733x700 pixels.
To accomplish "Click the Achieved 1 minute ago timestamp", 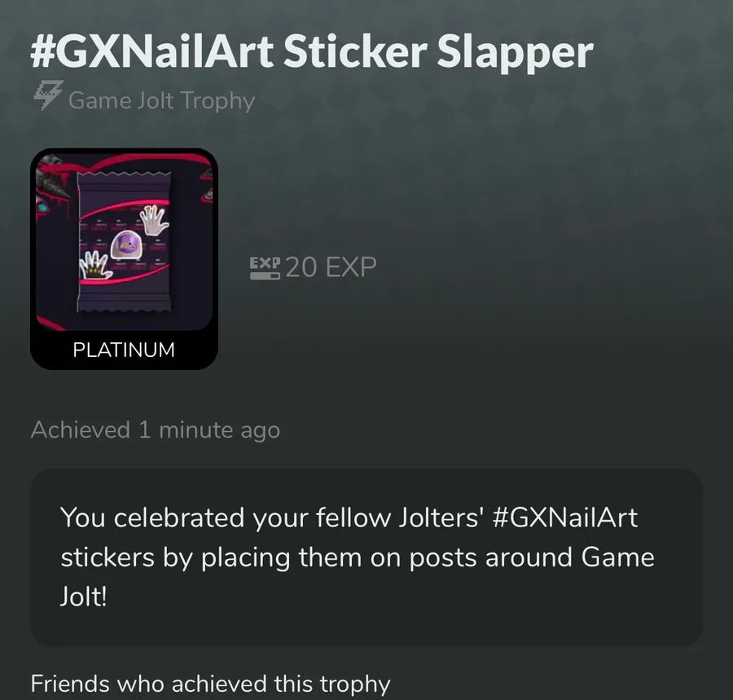I will pyautogui.click(x=156, y=430).
